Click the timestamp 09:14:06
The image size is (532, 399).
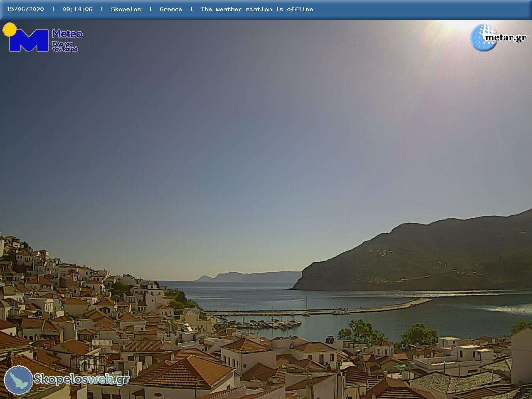77,9
